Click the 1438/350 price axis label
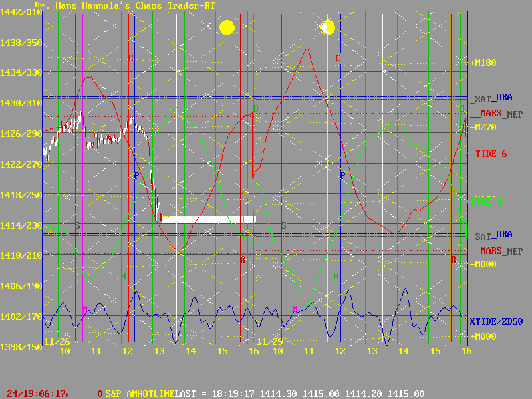 21,43
